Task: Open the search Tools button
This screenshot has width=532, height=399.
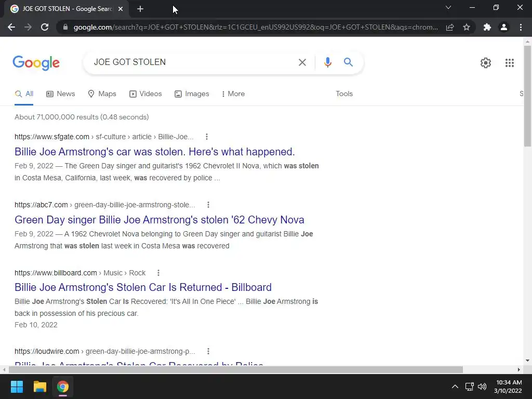Action: (344, 94)
